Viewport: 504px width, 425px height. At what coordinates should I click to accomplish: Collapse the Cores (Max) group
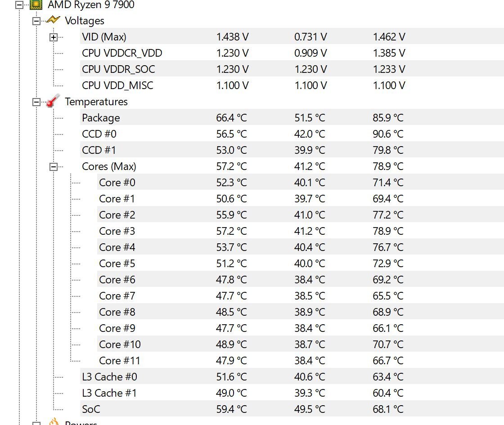click(54, 167)
